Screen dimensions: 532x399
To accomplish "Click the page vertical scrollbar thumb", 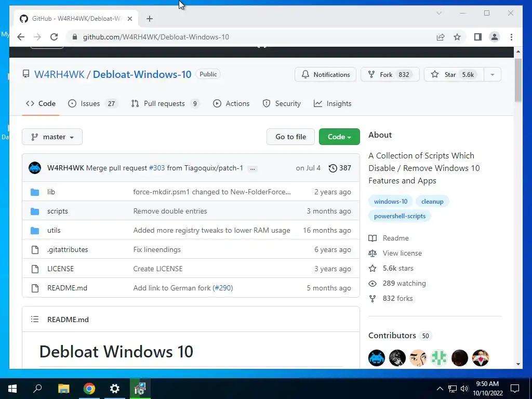I will pyautogui.click(x=518, y=80).
